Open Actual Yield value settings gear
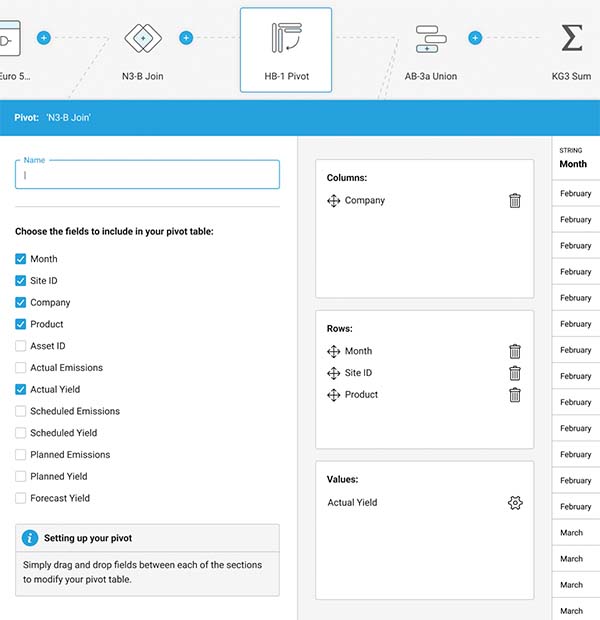The width and height of the screenshot is (600, 620). (x=515, y=503)
